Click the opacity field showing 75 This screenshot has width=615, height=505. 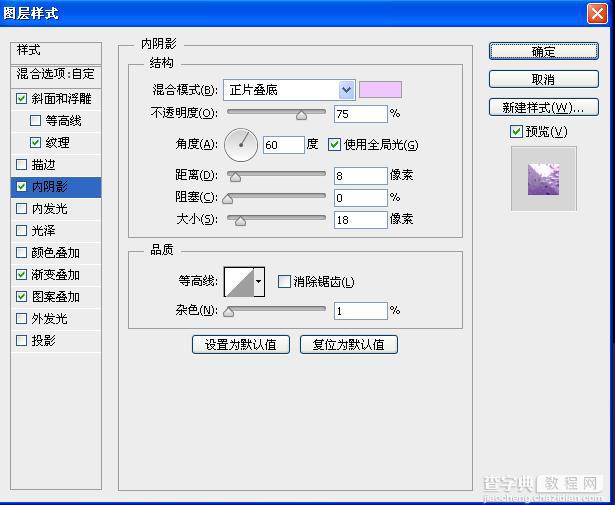tap(360, 114)
